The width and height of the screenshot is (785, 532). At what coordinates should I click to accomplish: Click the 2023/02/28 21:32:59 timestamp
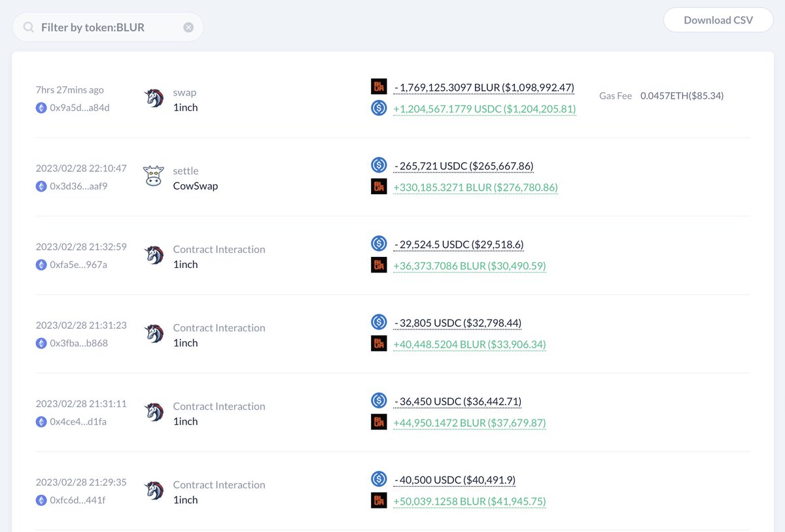point(81,246)
